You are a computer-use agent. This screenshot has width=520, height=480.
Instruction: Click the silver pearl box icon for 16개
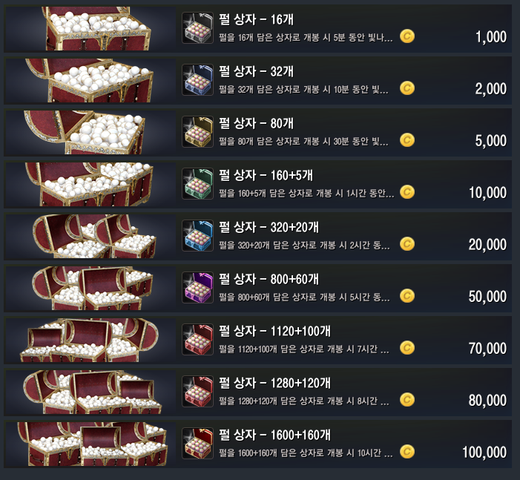click(x=198, y=28)
